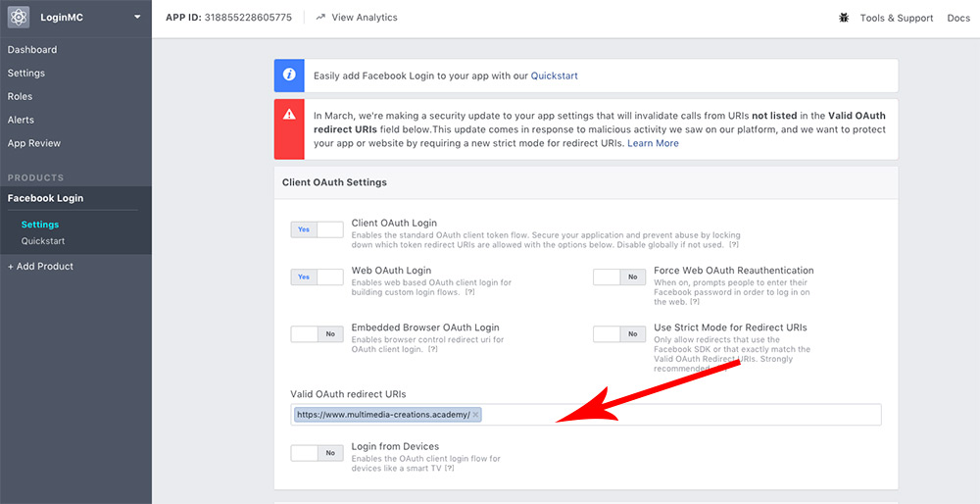
Task: Click help [?] for Force Web OAuth Reauthentication
Action: pos(695,302)
